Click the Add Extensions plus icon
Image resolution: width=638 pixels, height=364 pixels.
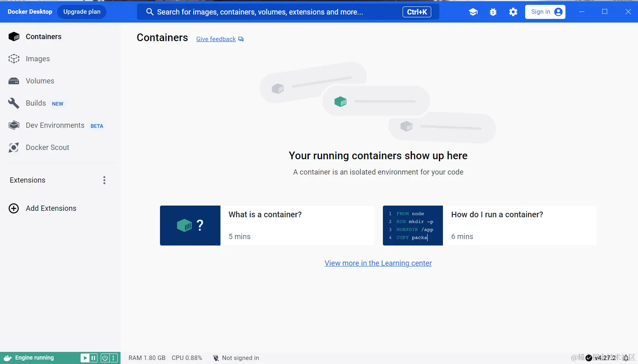[14, 208]
